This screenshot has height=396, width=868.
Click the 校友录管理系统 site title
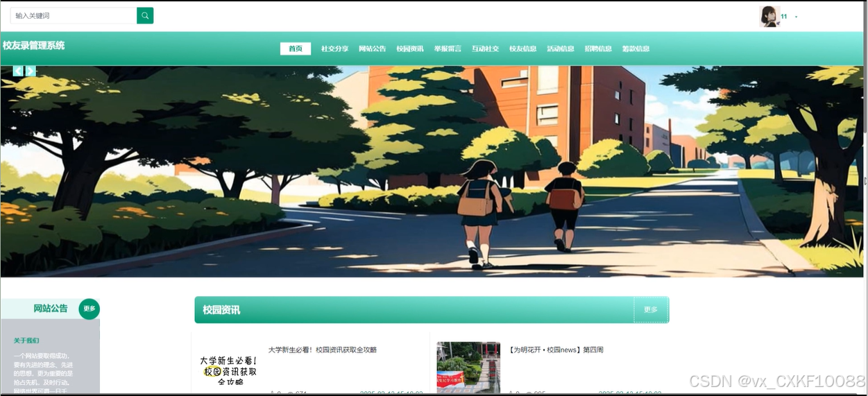pyautogui.click(x=33, y=45)
